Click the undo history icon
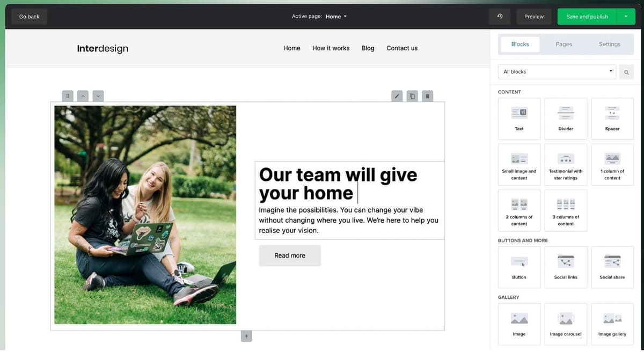The image size is (644, 352). (500, 16)
